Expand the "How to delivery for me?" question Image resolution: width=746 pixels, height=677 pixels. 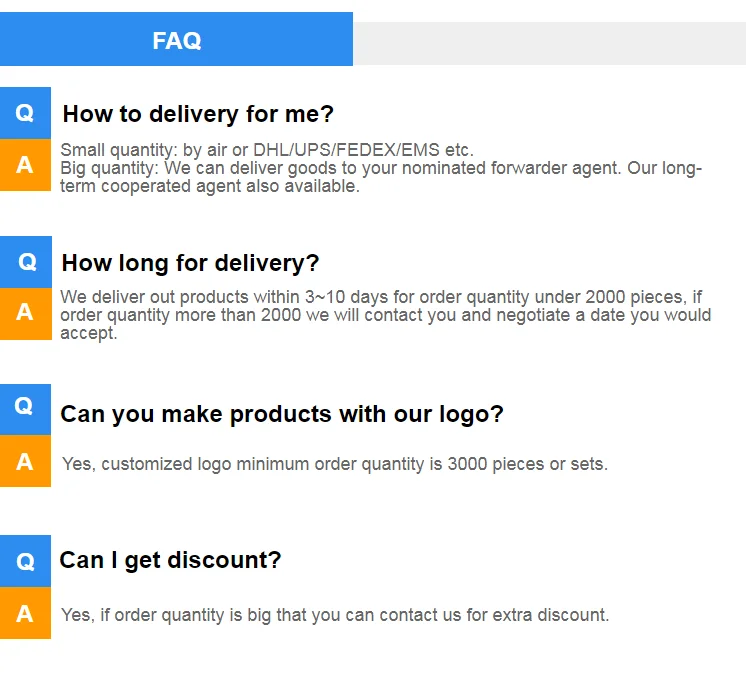[198, 114]
